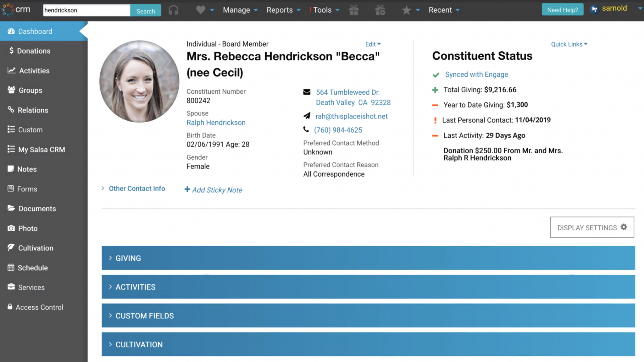Image resolution: width=644 pixels, height=362 pixels.
Task: Open the Manage dropdown menu
Action: tap(240, 10)
